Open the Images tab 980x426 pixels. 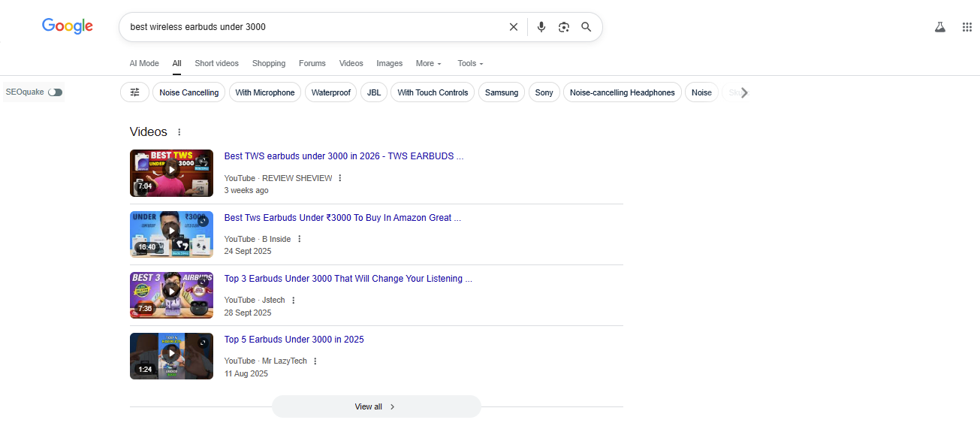click(x=390, y=63)
